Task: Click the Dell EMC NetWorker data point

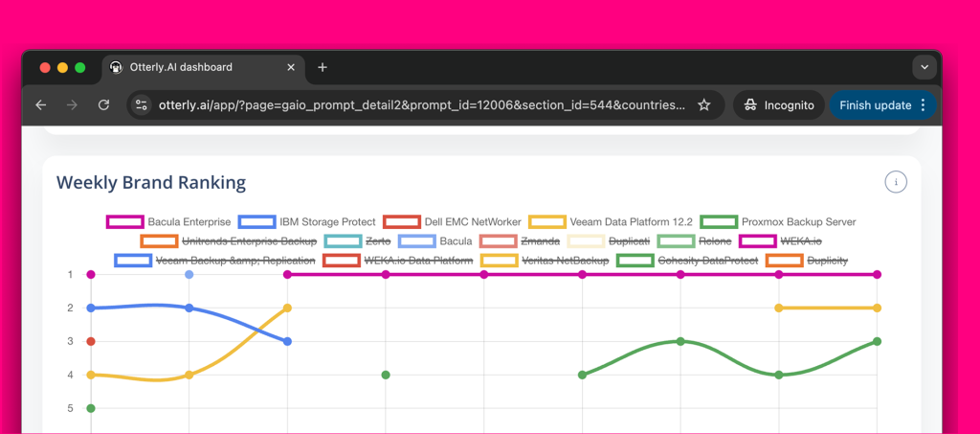Action: pos(91,341)
